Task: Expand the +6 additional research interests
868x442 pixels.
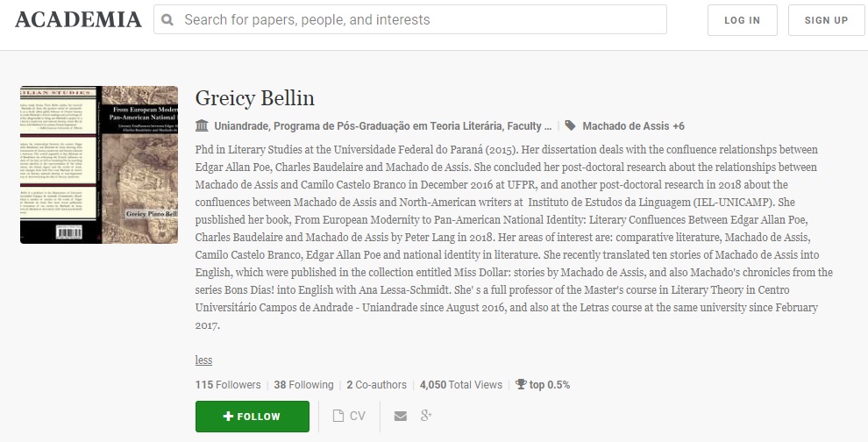Action: 678,126
